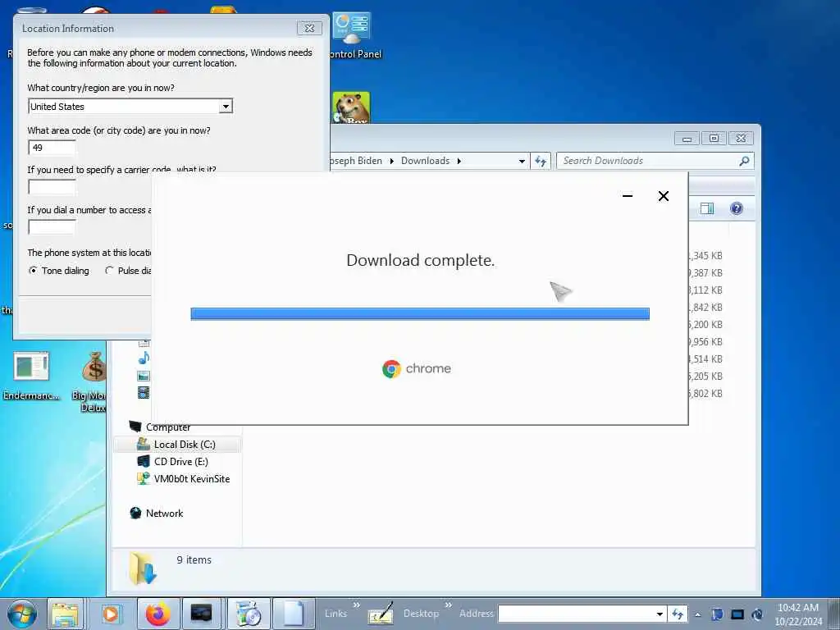Close the Downloads Explorer window
The height and width of the screenshot is (630, 840).
[x=741, y=139]
